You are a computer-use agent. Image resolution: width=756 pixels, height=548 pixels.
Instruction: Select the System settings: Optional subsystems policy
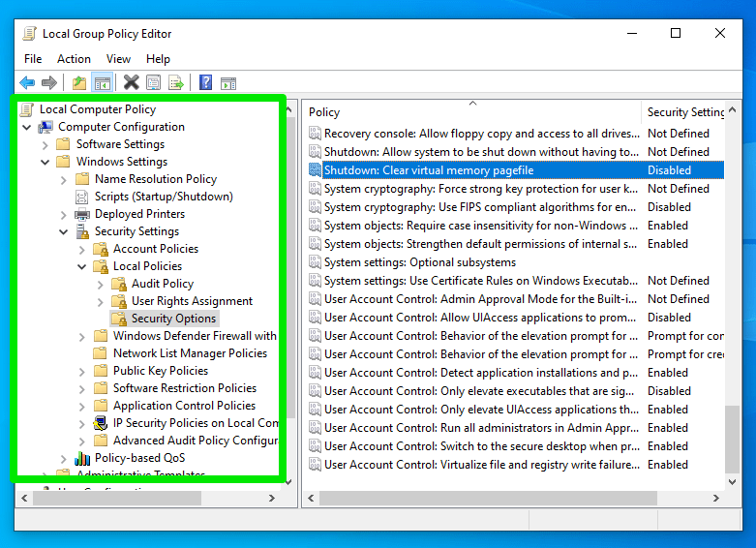click(420, 262)
